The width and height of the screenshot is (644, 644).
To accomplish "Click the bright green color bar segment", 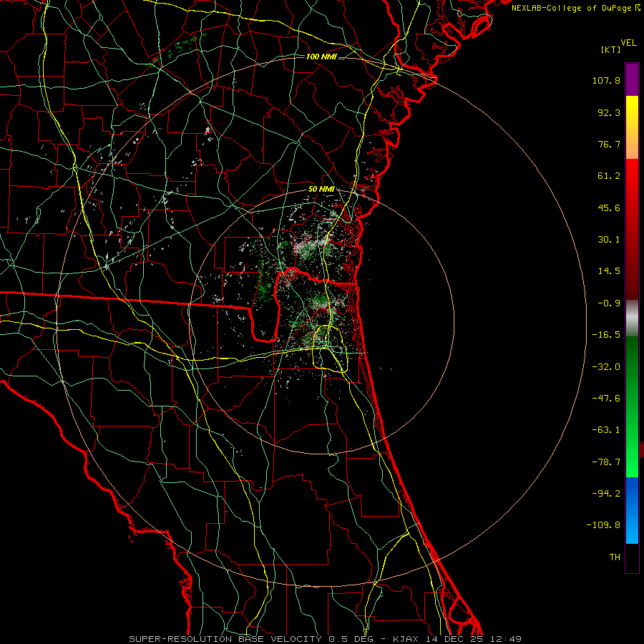I will (x=632, y=406).
